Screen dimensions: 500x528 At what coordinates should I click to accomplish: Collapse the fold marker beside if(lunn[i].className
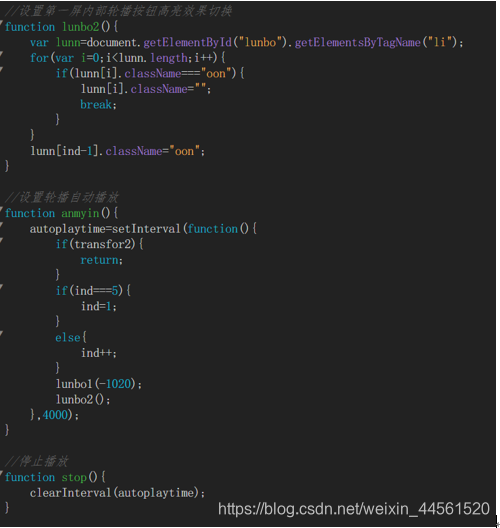[2, 69]
